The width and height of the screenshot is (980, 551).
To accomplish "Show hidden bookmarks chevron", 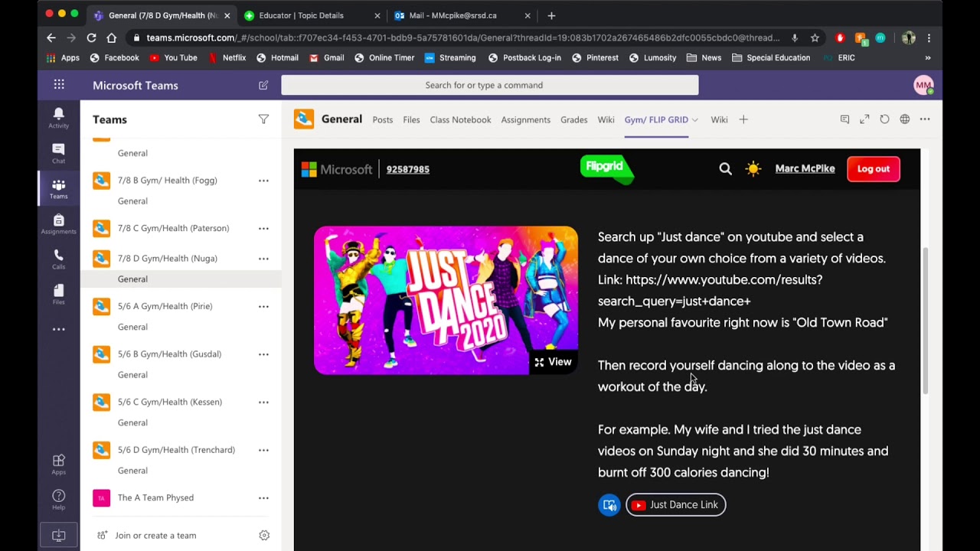I will (x=928, y=57).
